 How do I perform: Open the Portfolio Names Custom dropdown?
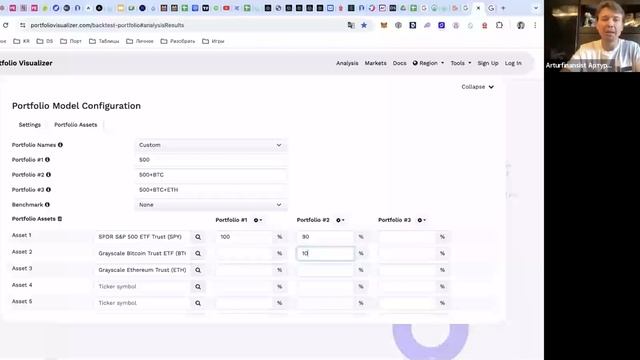(211, 145)
